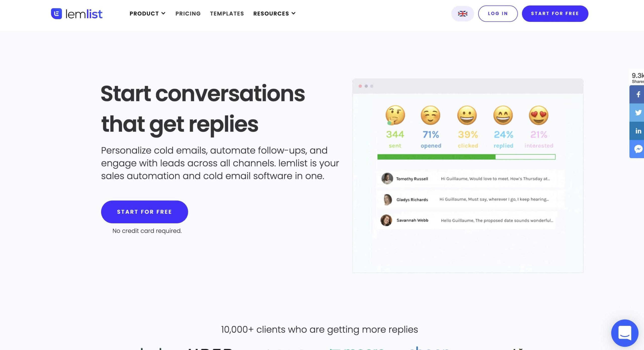Click Tomothy Russell's avatar
Viewport: 644px width, 350px height.
(x=387, y=179)
